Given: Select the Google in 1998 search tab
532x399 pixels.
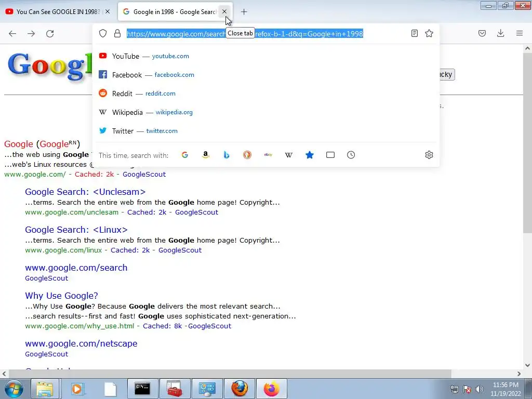Looking at the screenshot, I should pos(176,12).
